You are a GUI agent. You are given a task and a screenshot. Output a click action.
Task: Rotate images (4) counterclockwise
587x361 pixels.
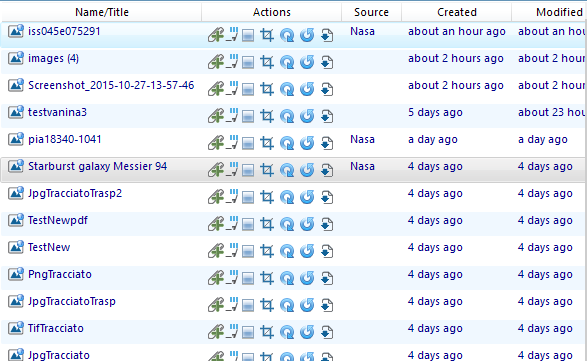(x=307, y=62)
